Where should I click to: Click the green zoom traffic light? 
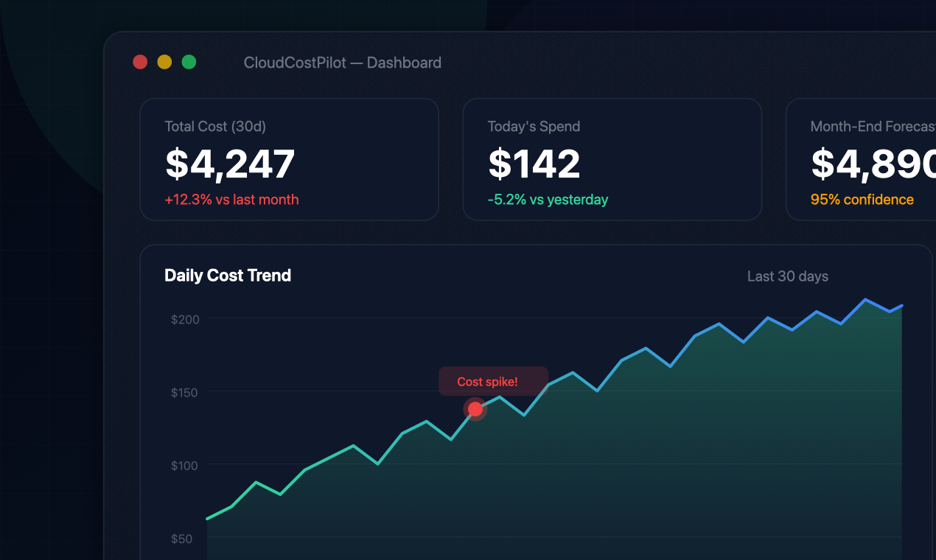pos(189,62)
